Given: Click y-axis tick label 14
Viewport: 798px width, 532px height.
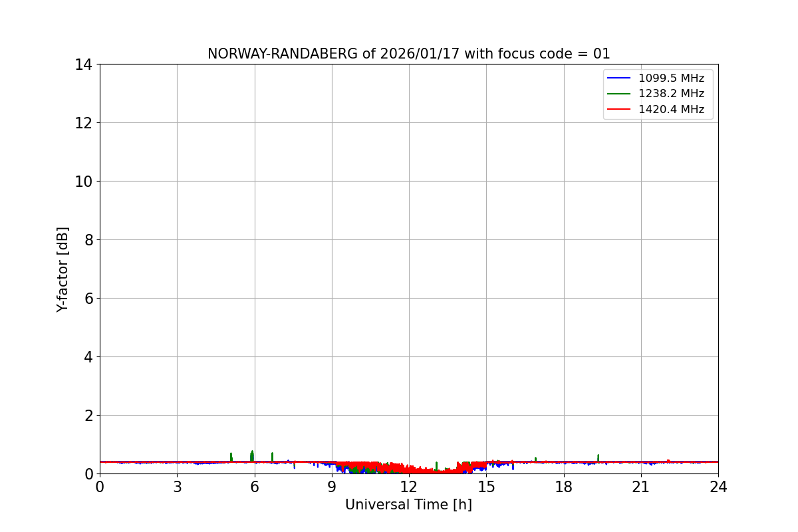Looking at the screenshot, I should point(84,65).
